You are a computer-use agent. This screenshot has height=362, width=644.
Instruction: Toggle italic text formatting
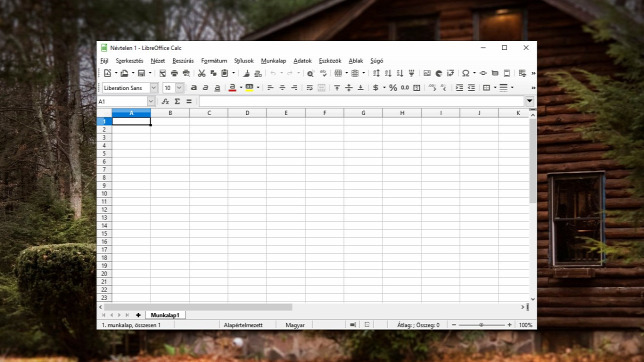(x=205, y=88)
